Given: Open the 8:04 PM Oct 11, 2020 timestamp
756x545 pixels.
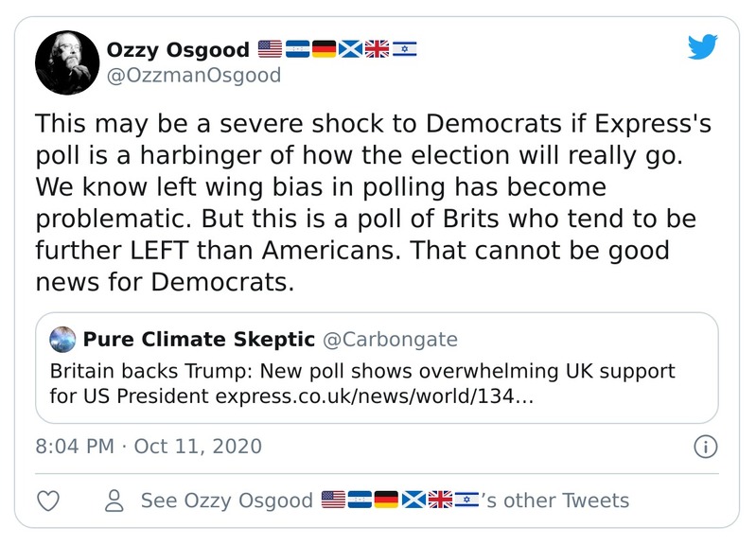Looking at the screenshot, I should (149, 446).
